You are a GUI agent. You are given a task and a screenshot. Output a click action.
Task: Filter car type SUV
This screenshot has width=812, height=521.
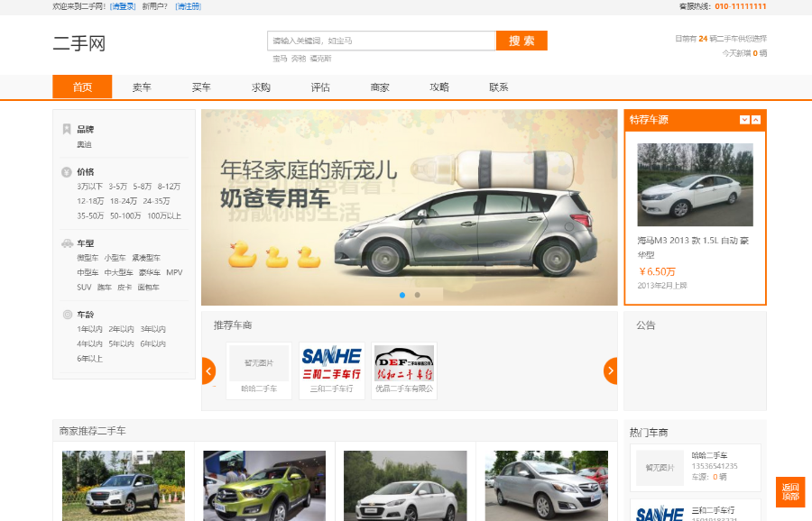click(x=84, y=288)
